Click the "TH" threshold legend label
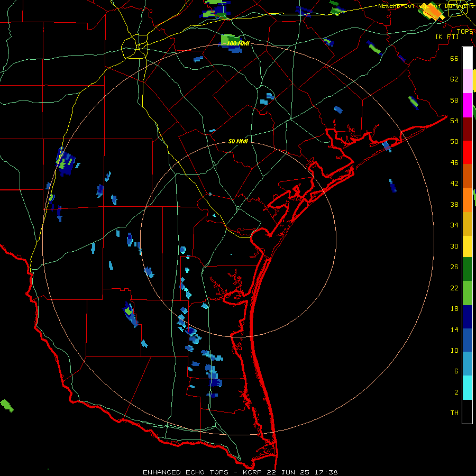The image size is (476, 476). (454, 413)
